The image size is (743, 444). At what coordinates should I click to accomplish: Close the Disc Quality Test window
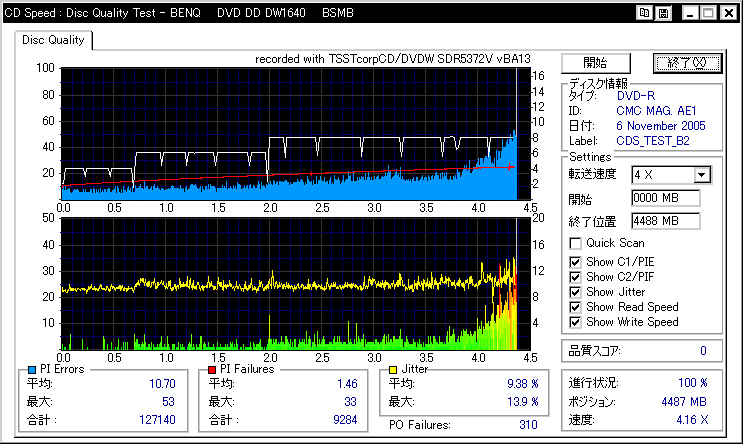click(x=729, y=13)
